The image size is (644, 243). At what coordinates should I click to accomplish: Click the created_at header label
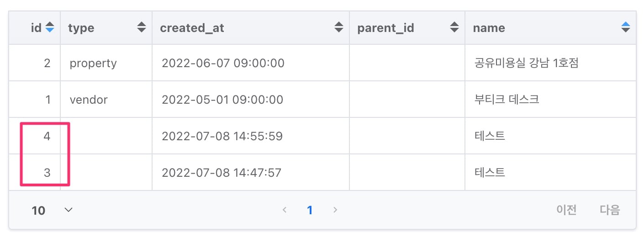click(x=192, y=28)
